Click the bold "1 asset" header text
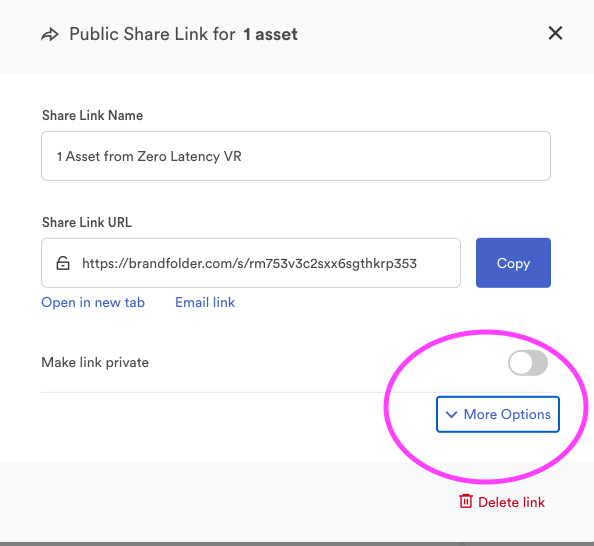Image resolution: width=594 pixels, height=546 pixels. click(x=270, y=34)
